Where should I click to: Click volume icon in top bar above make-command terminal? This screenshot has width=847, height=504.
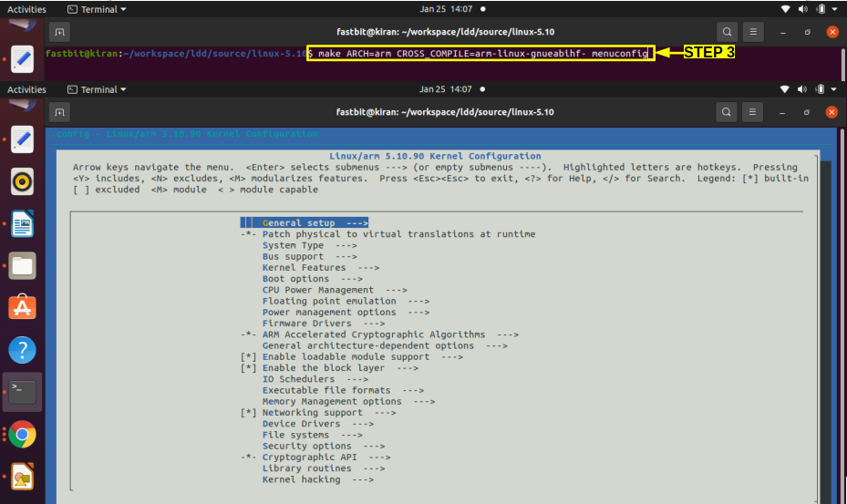(803, 9)
